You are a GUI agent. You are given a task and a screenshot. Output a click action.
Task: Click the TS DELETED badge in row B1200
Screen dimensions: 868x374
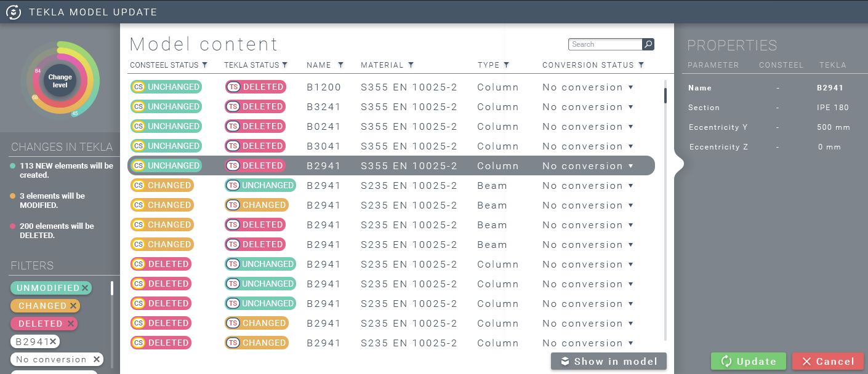pyautogui.click(x=255, y=87)
